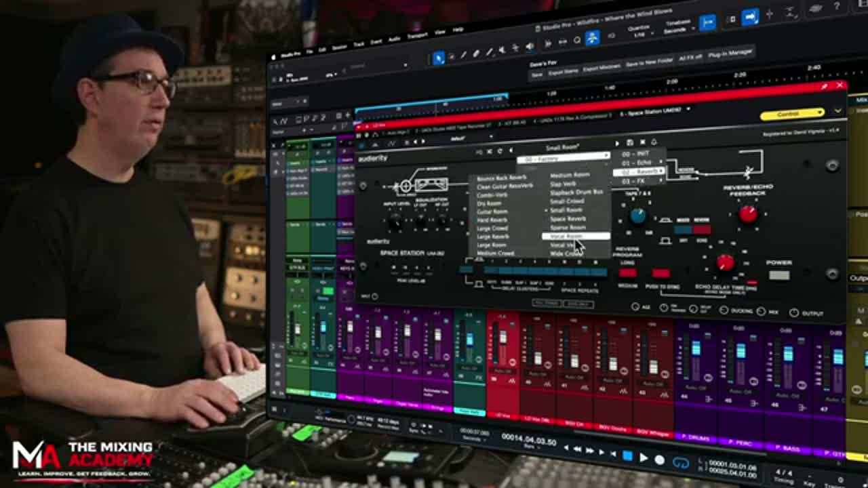Click the rewind button in transport
868x488 pixels.
578,449
